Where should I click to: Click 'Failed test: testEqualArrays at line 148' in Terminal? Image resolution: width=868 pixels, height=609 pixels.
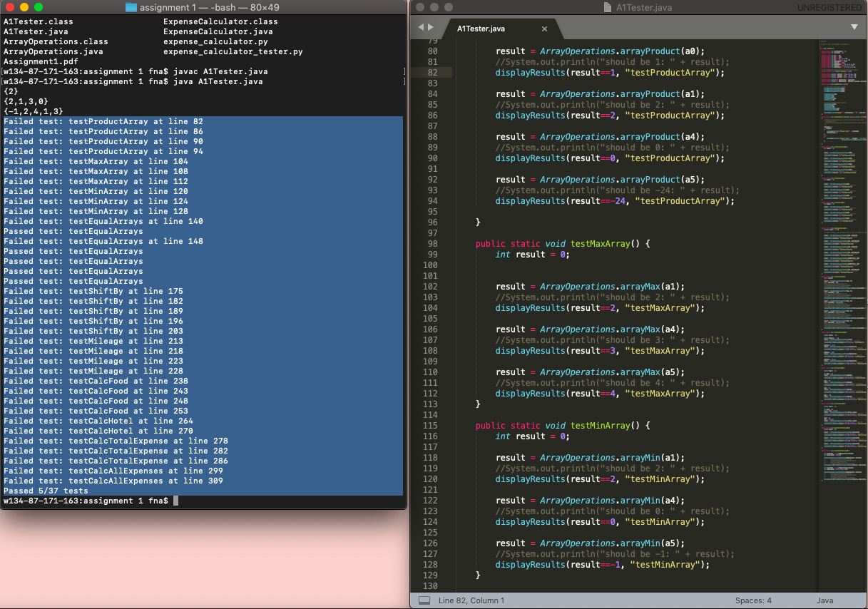click(x=103, y=241)
